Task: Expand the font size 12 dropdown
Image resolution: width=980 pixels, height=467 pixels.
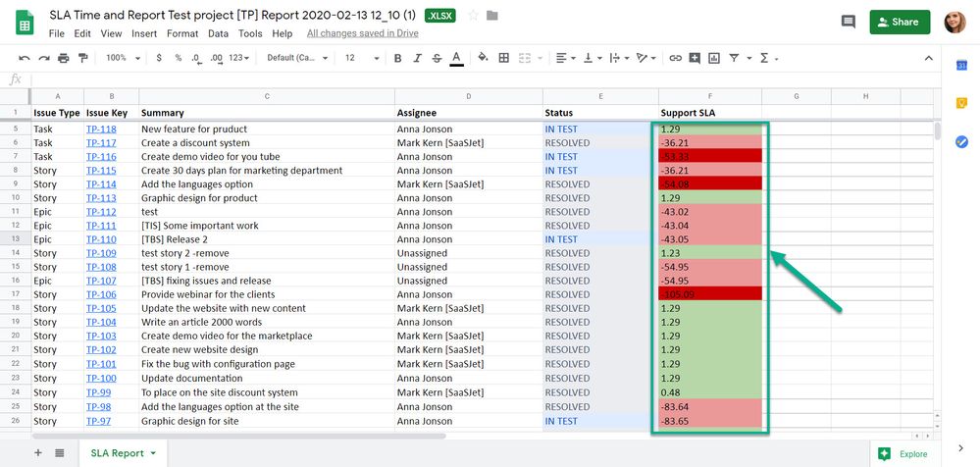Action: (358, 58)
